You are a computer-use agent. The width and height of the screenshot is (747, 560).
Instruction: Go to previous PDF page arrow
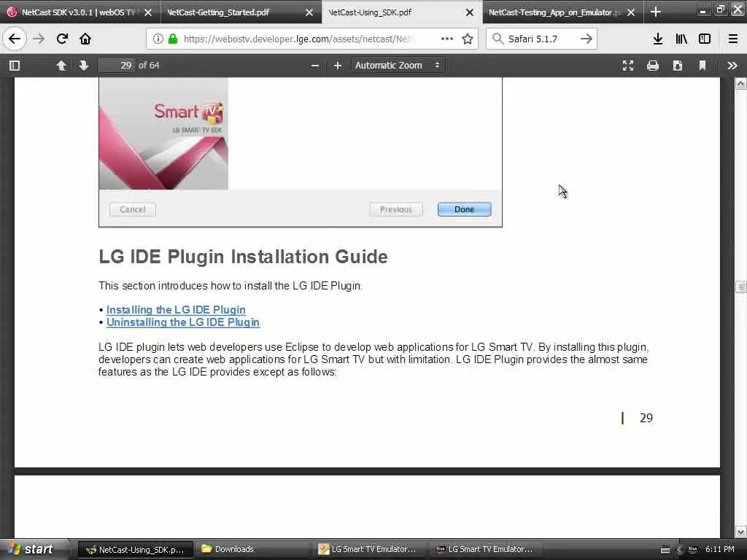(x=61, y=65)
